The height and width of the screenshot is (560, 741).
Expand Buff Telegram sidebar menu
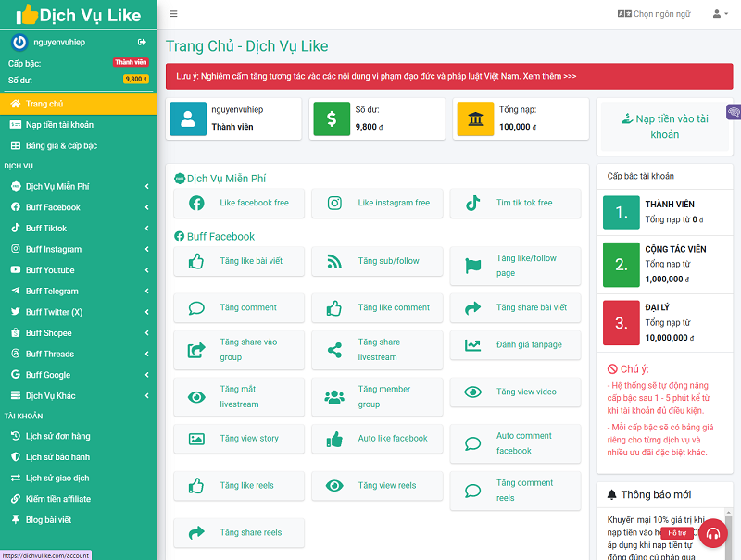coord(79,292)
